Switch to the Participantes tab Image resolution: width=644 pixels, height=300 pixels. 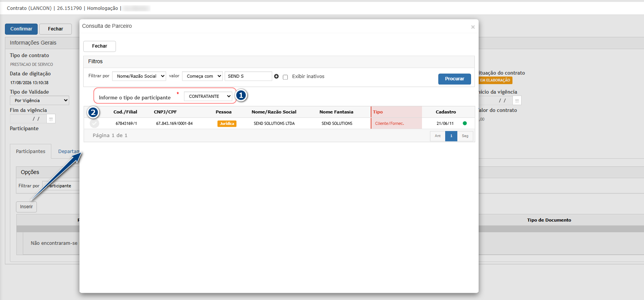(30, 152)
